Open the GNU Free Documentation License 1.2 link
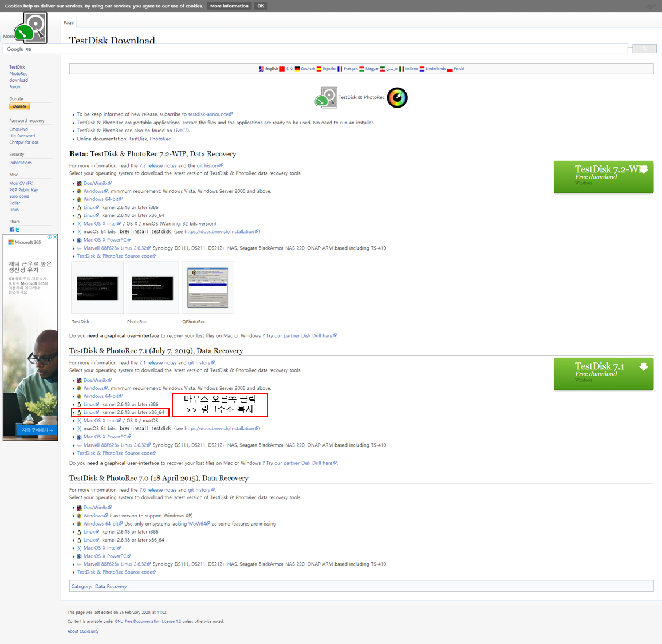The image size is (662, 644). click(148, 622)
